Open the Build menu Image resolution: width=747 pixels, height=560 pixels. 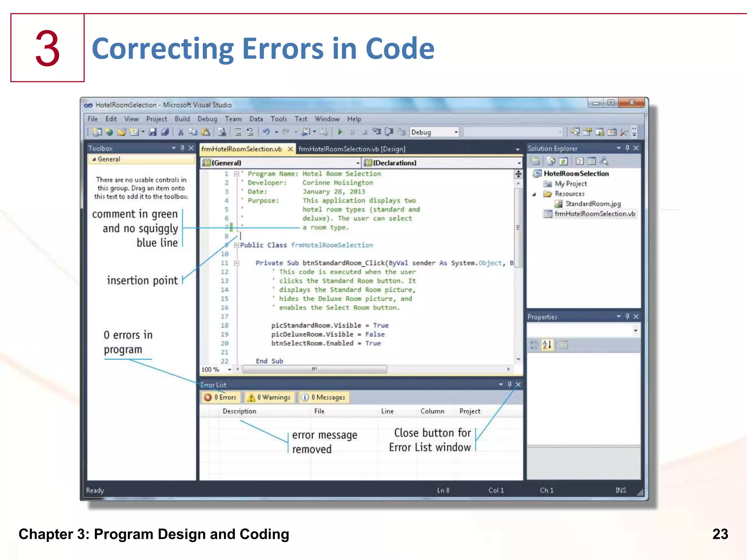182,119
